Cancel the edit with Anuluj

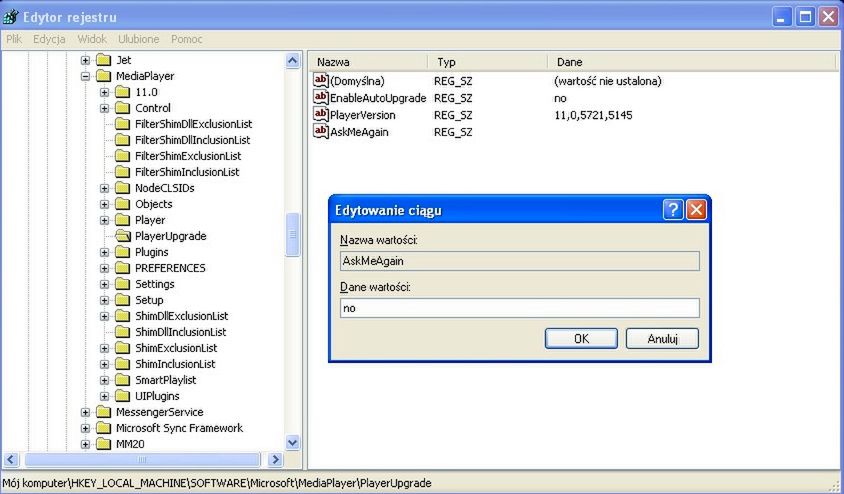[663, 338]
